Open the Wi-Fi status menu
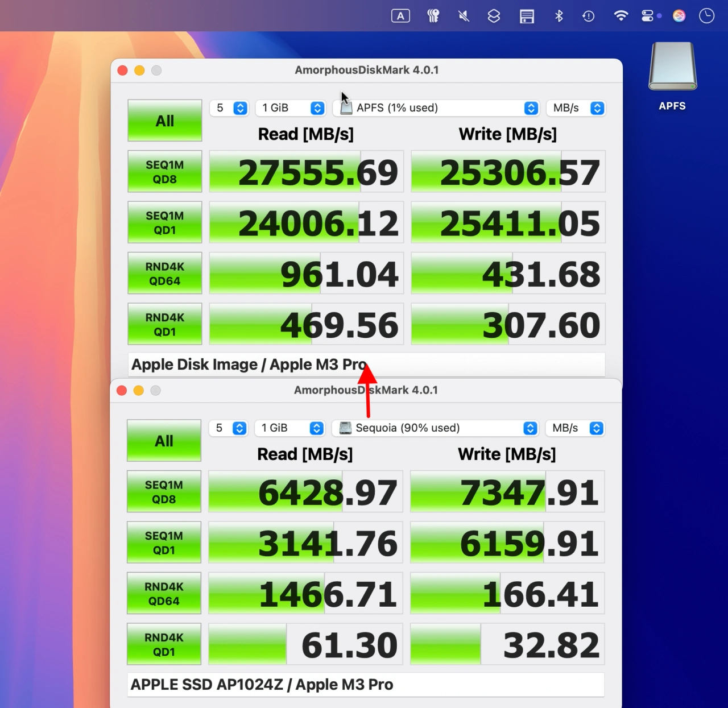728x708 pixels. coord(621,16)
